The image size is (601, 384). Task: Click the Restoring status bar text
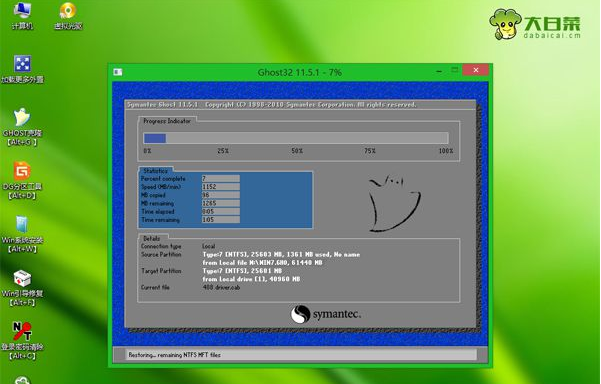174,355
